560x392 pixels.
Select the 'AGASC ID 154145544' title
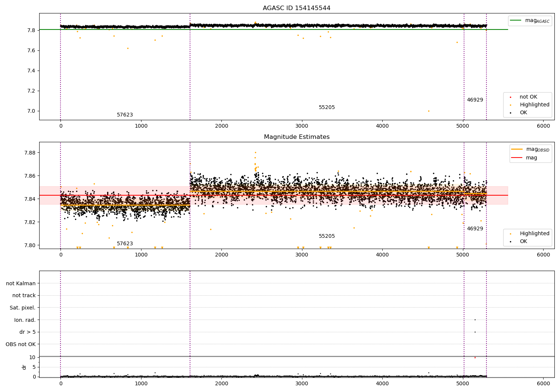point(296,8)
